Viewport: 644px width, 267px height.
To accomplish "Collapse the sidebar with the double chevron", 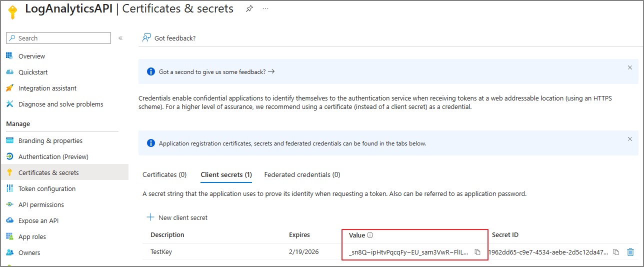I will pos(120,38).
